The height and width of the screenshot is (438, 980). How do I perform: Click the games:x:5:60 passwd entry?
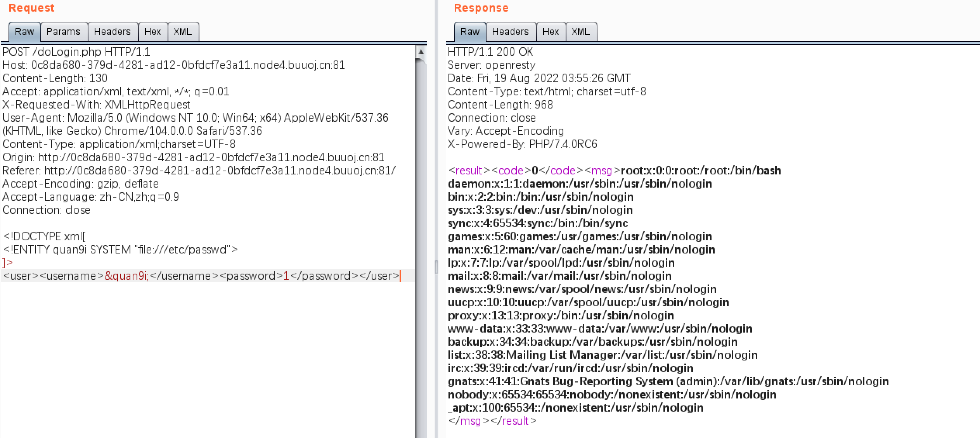click(580, 236)
